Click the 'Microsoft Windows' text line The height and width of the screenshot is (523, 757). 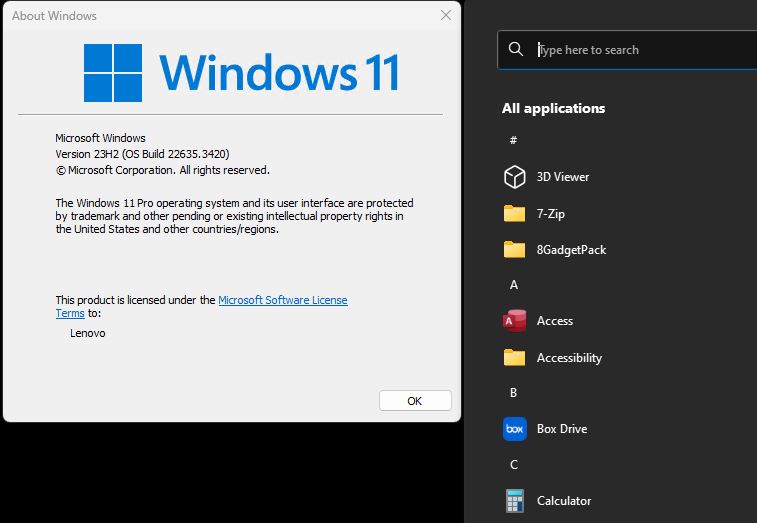click(100, 138)
